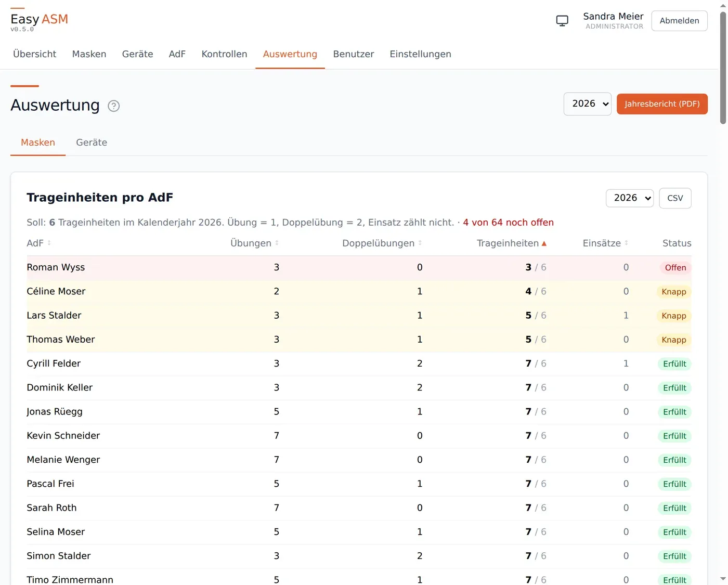Go to Übersicht in navigation
This screenshot has height=585, width=728.
35,54
